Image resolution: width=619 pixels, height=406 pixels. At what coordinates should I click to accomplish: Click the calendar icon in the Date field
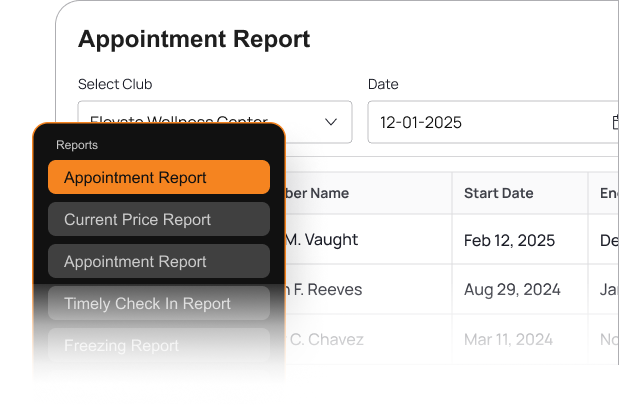click(614, 123)
